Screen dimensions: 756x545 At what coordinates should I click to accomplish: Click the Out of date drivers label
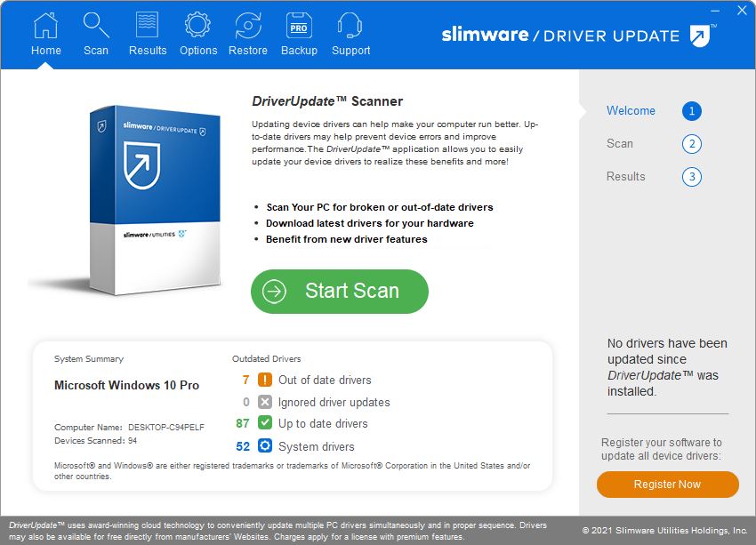[325, 380]
